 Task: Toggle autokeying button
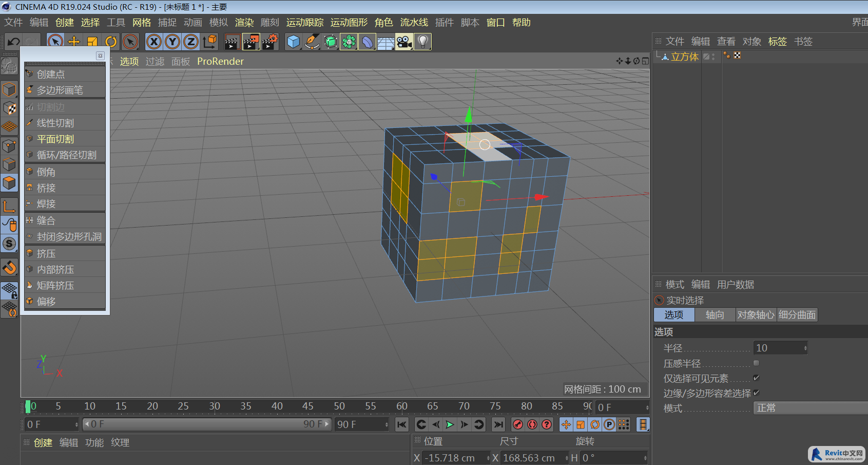(532, 424)
